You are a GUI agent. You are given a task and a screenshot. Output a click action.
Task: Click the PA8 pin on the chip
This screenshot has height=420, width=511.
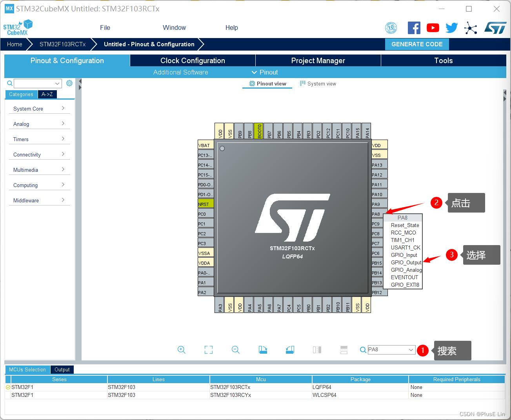click(x=377, y=214)
